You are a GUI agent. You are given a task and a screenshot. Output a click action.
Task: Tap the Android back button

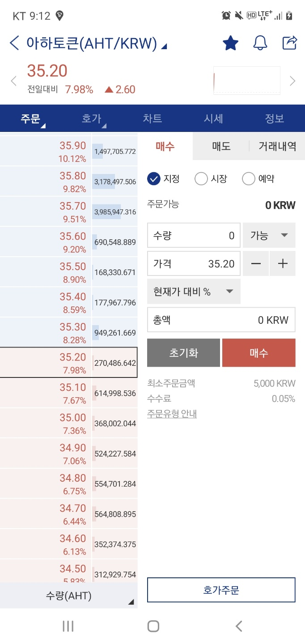(239, 626)
